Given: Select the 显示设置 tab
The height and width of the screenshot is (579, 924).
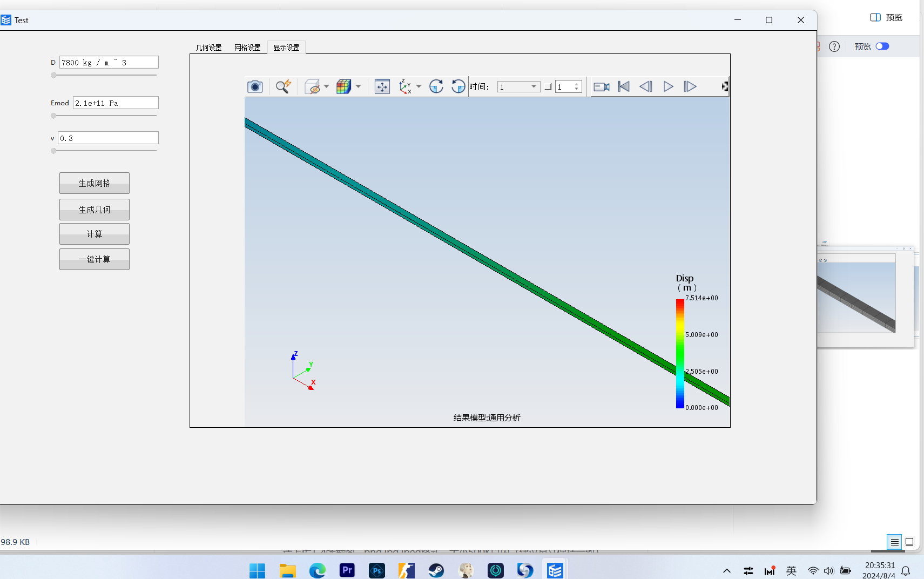Looking at the screenshot, I should point(286,48).
